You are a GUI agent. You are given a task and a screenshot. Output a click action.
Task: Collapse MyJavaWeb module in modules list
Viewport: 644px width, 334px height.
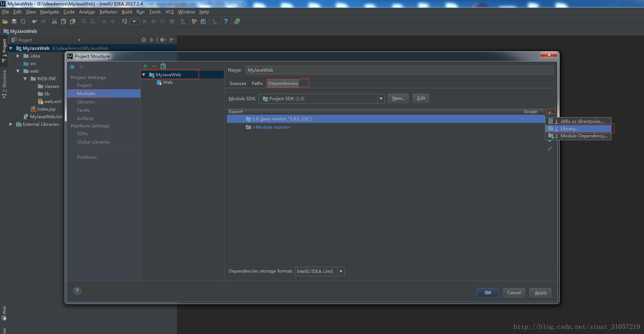coord(144,75)
